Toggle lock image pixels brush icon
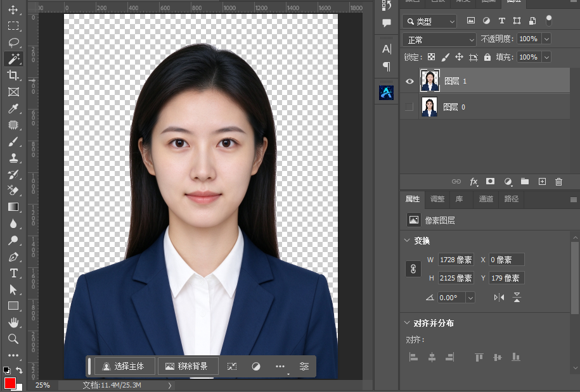The image size is (580, 392). (446, 57)
